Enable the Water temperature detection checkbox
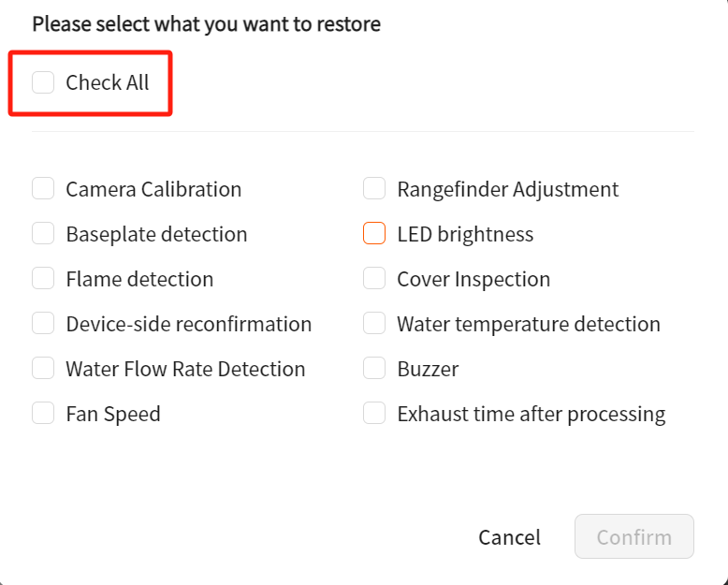Viewport: 728px width, 585px height. point(374,324)
